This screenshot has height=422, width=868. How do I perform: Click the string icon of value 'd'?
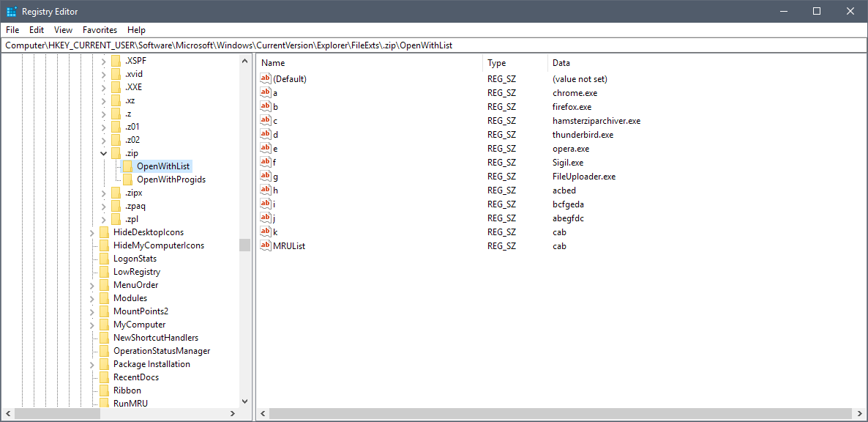(266, 134)
